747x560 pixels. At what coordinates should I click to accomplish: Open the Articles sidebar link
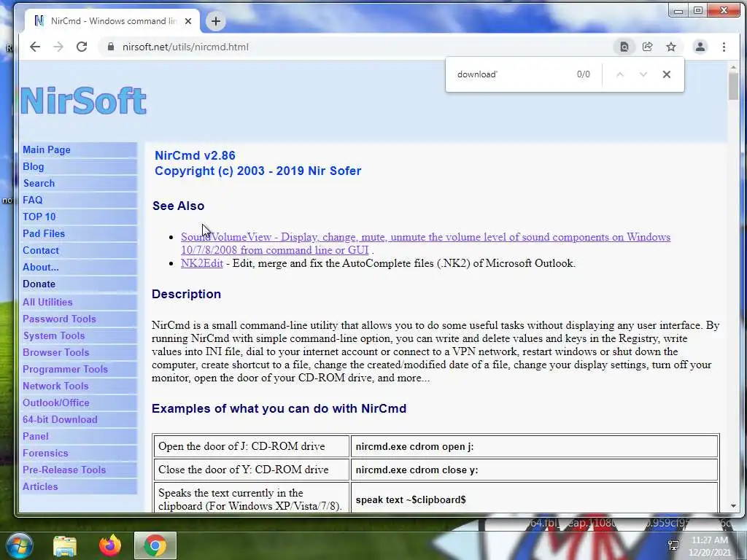tap(40, 486)
